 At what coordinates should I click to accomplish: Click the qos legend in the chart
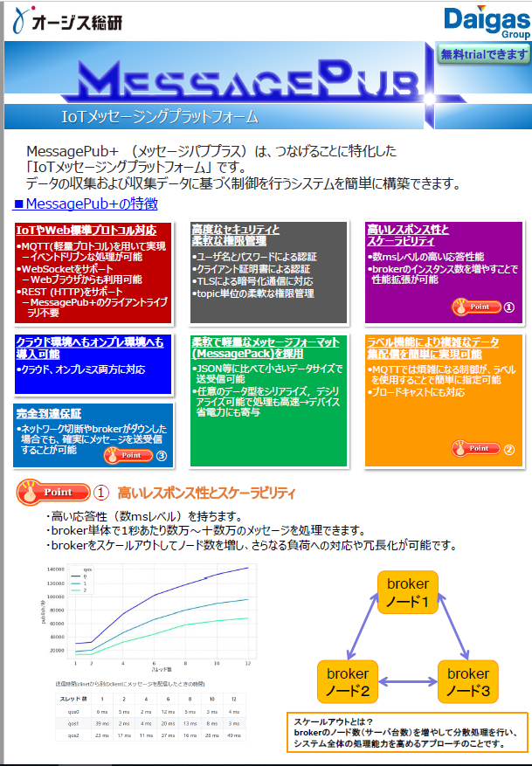81,579
